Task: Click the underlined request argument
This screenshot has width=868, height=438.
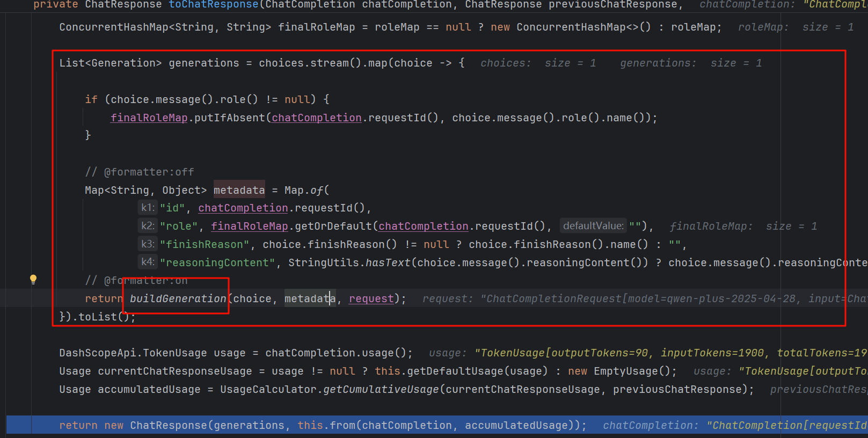Action: point(371,298)
